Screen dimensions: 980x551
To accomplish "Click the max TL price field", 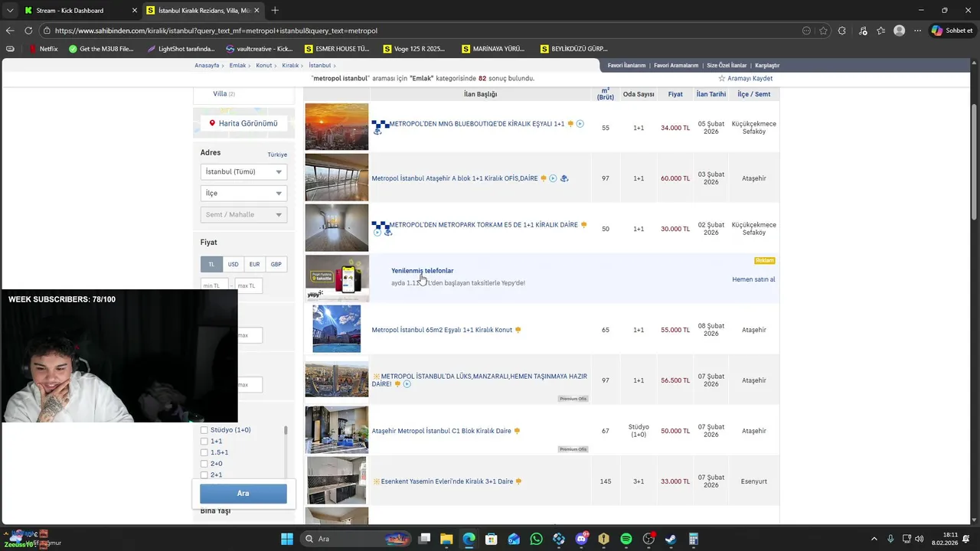I will click(248, 285).
